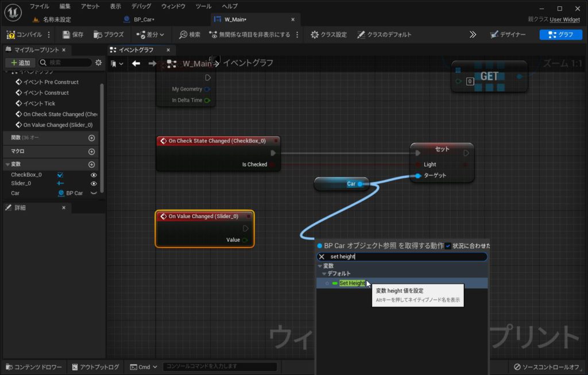Navigate forward in graph history
Viewport: 588px width, 375px height.
[152, 63]
